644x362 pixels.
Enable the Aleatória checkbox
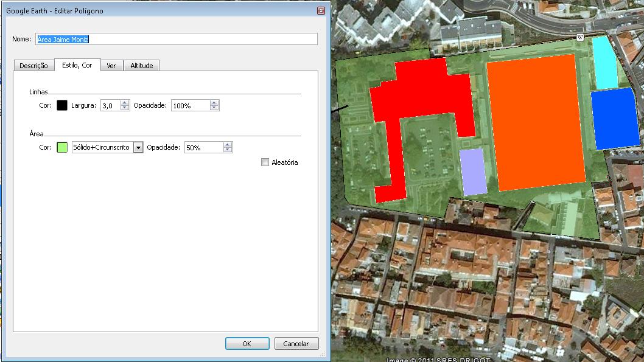tap(265, 162)
